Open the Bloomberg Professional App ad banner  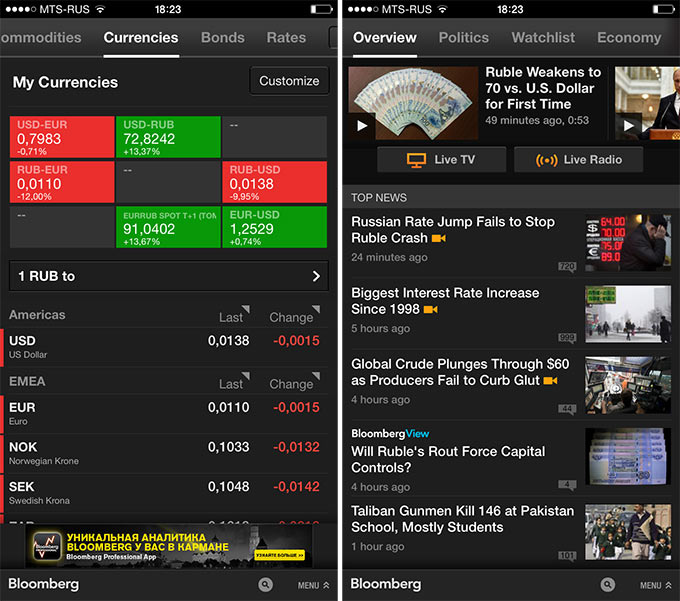[169, 546]
